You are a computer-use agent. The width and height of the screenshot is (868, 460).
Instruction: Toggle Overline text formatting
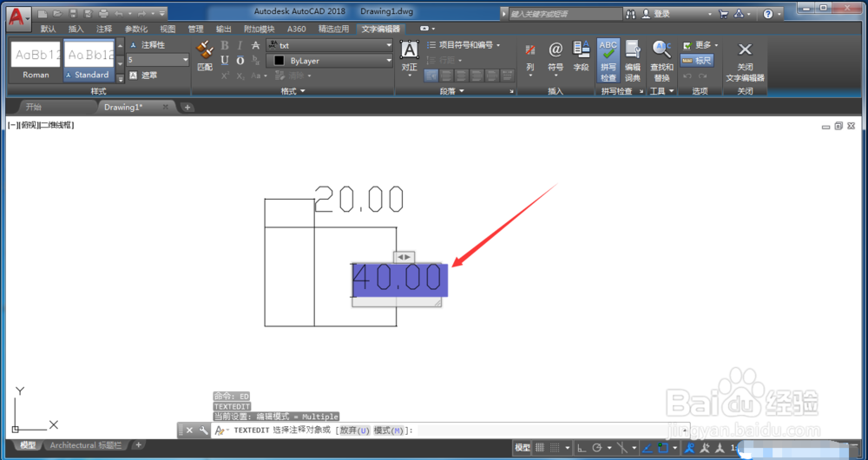[240, 61]
